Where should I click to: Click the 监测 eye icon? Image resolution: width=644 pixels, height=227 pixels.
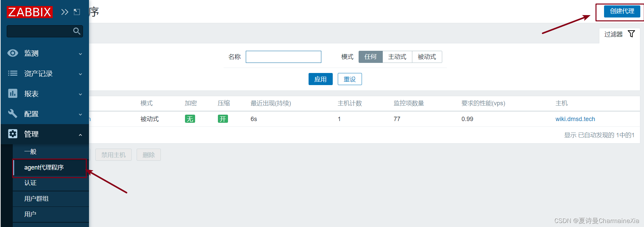(x=13, y=53)
